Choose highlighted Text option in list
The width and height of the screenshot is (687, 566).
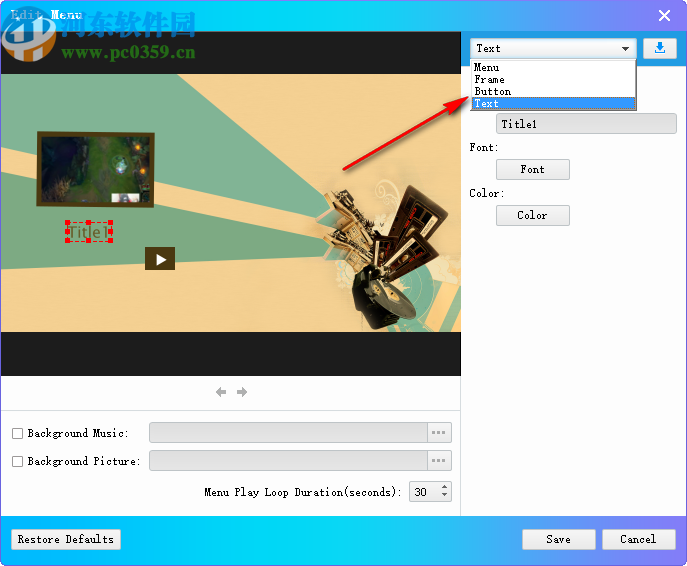(x=553, y=103)
